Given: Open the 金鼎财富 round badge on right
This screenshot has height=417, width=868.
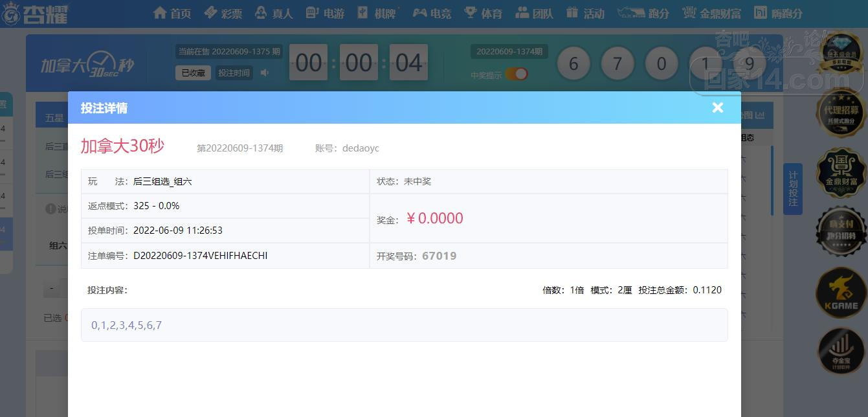Looking at the screenshot, I should [841, 172].
